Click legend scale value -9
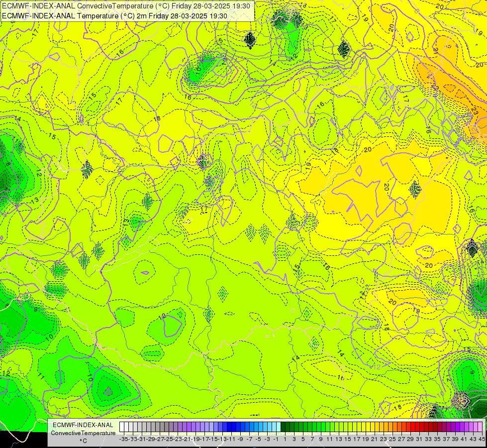Image resolution: width=487 pixels, height=448 pixels. [240, 439]
